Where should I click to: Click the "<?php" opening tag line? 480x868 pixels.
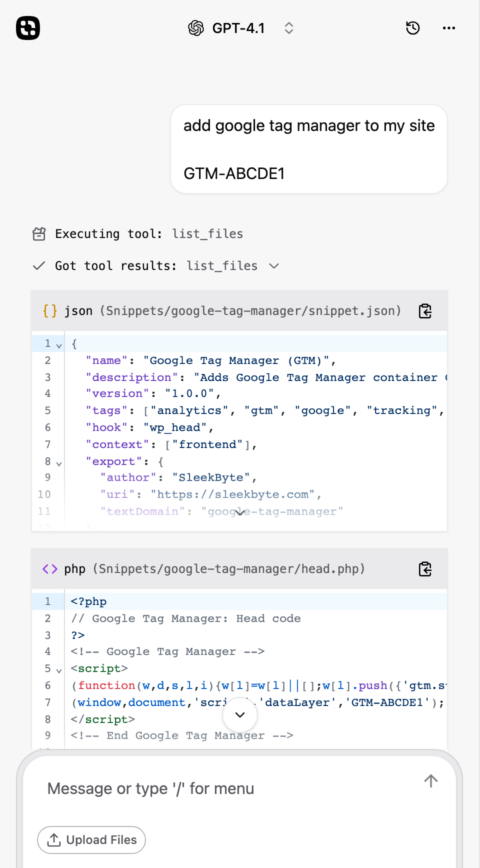point(89,602)
